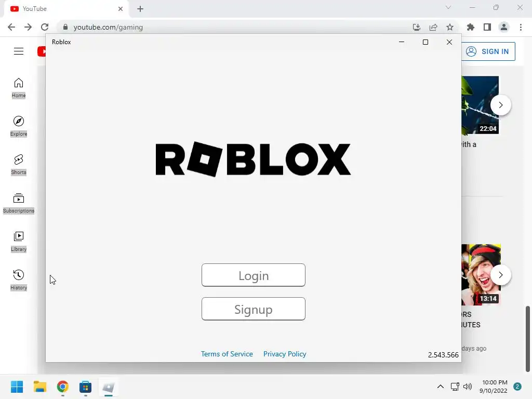This screenshot has height=399, width=532.
Task: Open the video thumbnail marked 22:04
Action: pos(480,105)
